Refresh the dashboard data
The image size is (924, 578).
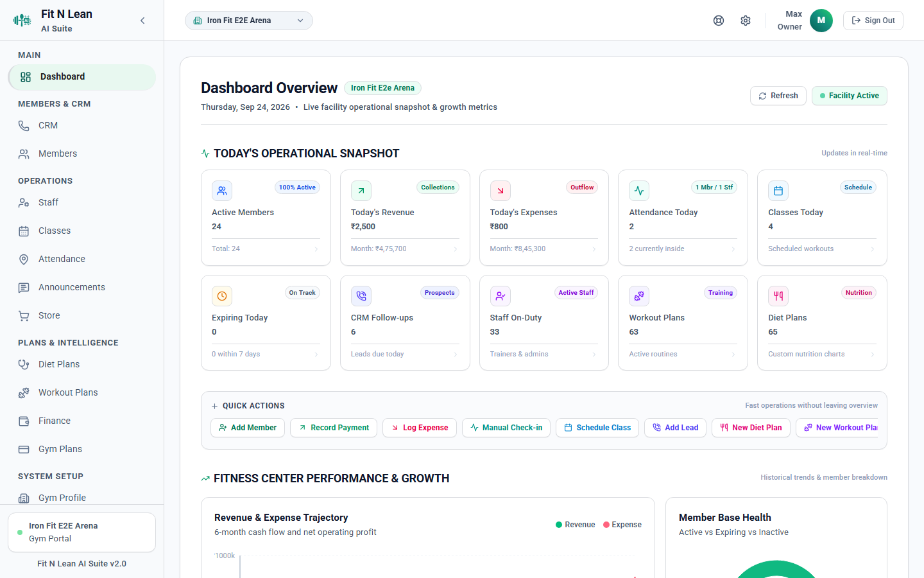pos(778,96)
